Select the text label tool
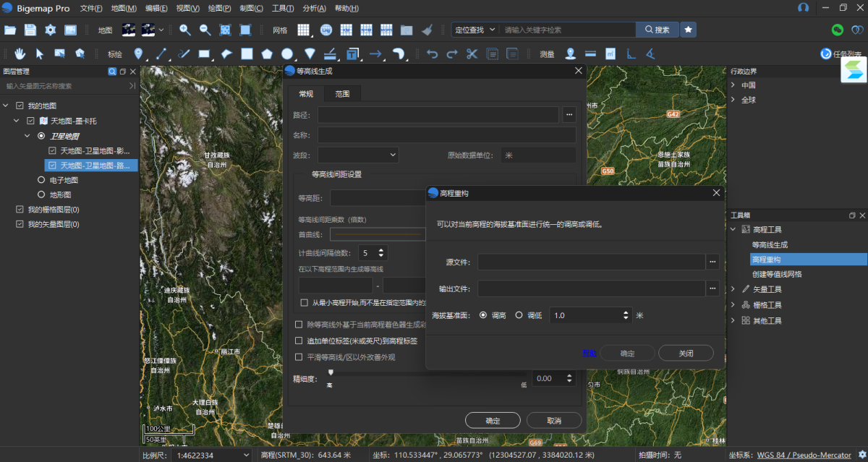Image resolution: width=868 pixels, height=462 pixels. (352, 54)
